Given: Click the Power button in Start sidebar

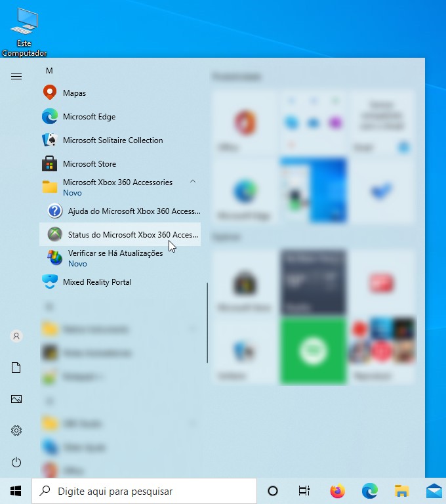Looking at the screenshot, I should (16, 462).
